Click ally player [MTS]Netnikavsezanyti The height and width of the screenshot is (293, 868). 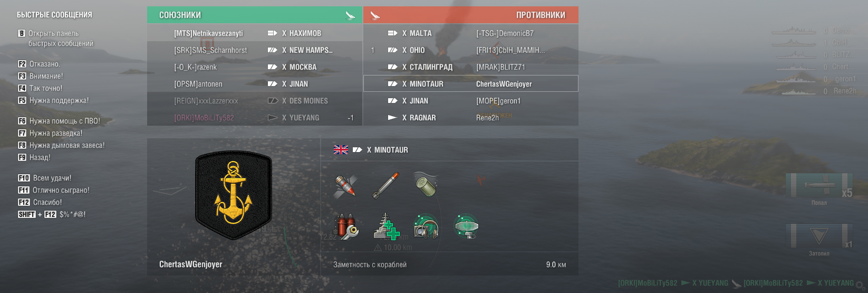[208, 33]
